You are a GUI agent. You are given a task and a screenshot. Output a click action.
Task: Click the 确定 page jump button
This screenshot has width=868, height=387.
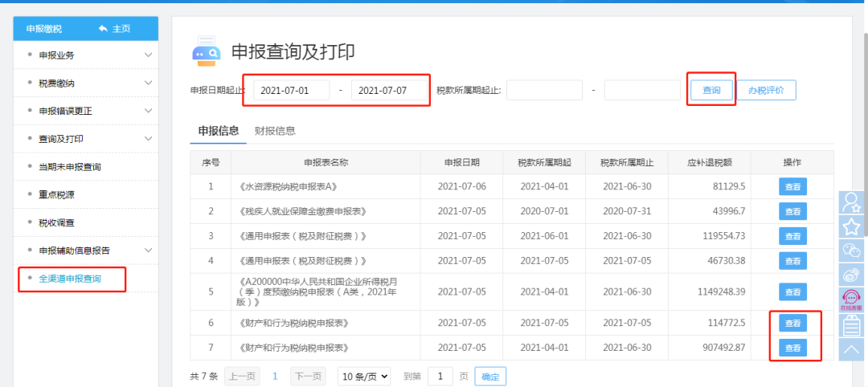(x=490, y=377)
